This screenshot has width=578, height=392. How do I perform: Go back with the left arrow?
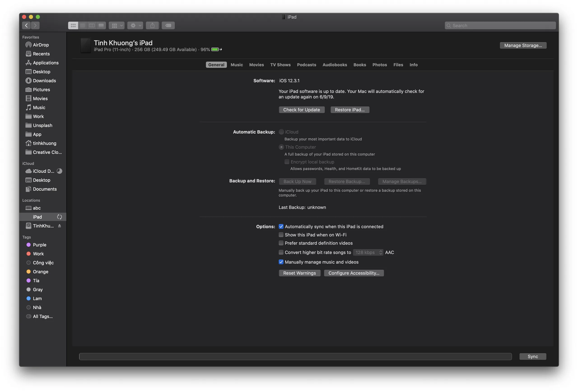[x=26, y=25]
